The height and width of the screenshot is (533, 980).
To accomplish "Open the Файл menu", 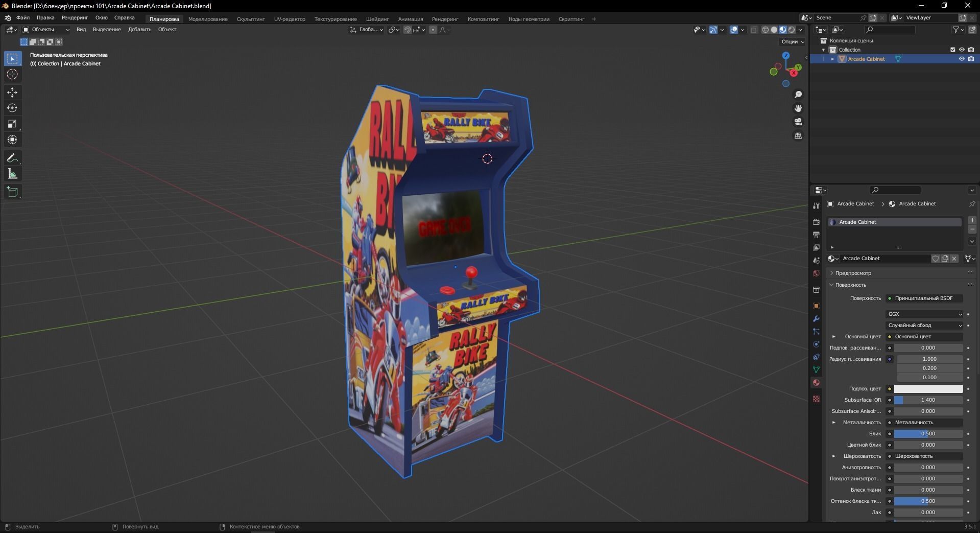I will [x=23, y=18].
